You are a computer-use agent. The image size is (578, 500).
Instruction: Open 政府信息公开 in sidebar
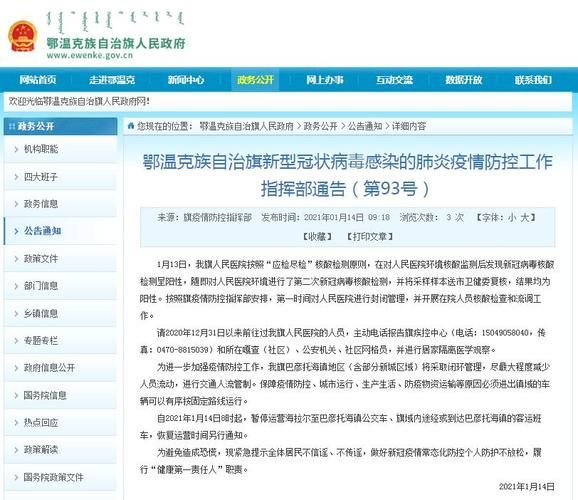(49, 368)
